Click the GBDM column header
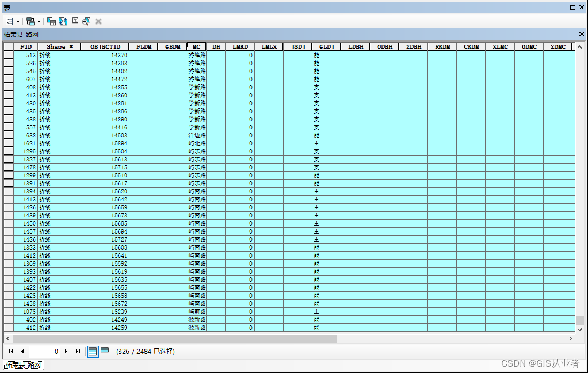The width and height of the screenshot is (588, 373). [x=172, y=47]
